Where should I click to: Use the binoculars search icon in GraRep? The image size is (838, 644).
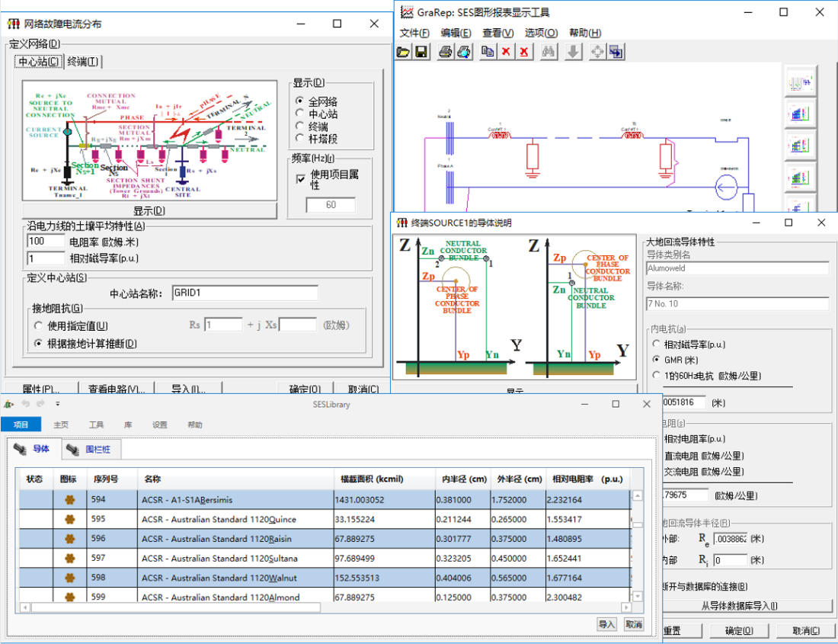pos(549,52)
